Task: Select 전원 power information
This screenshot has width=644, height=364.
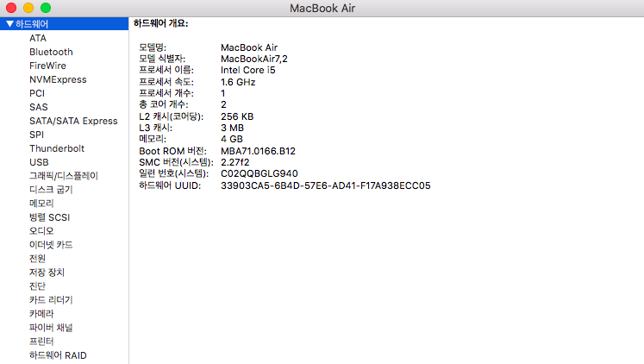Action: (x=37, y=259)
